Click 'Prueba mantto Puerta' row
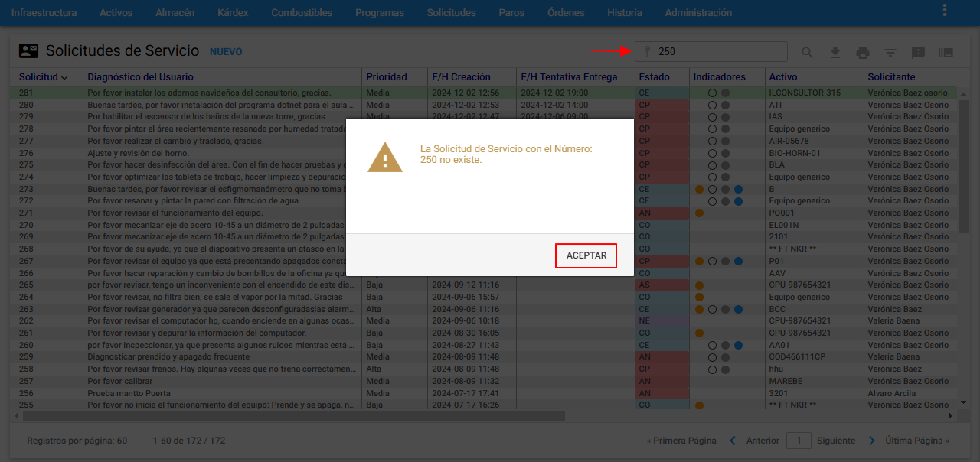980x462 pixels. coord(484,393)
